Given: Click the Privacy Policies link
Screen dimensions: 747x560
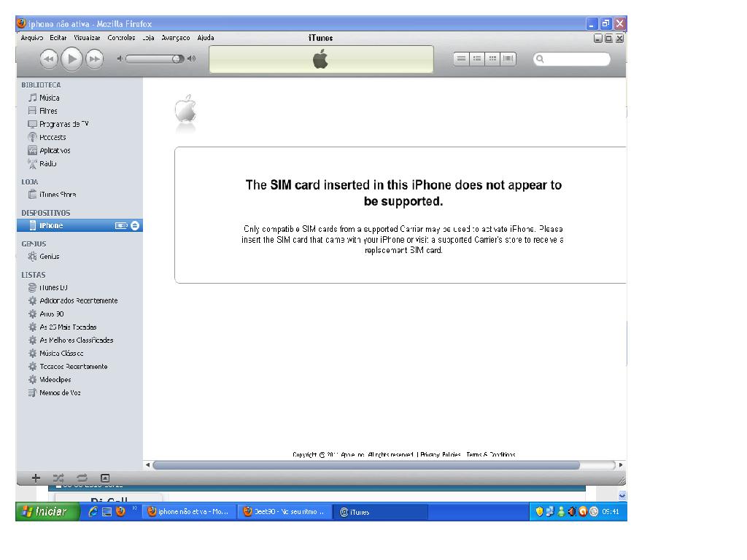Looking at the screenshot, I should pyautogui.click(x=440, y=455).
